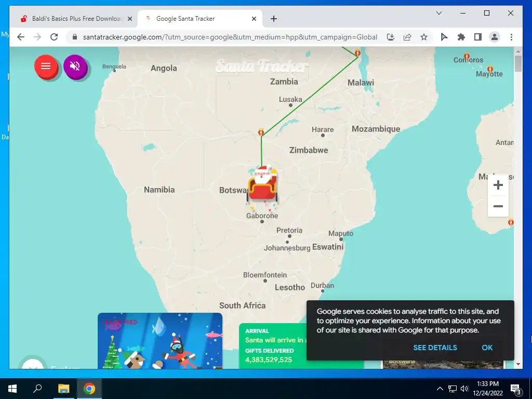Click the gift marker at route corner above Botswana

coord(261,132)
